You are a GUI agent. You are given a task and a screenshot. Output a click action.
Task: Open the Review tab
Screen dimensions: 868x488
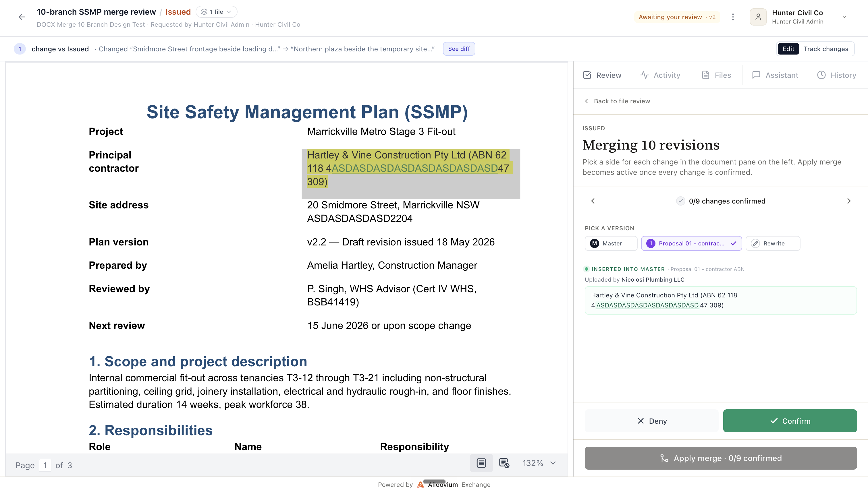point(602,75)
